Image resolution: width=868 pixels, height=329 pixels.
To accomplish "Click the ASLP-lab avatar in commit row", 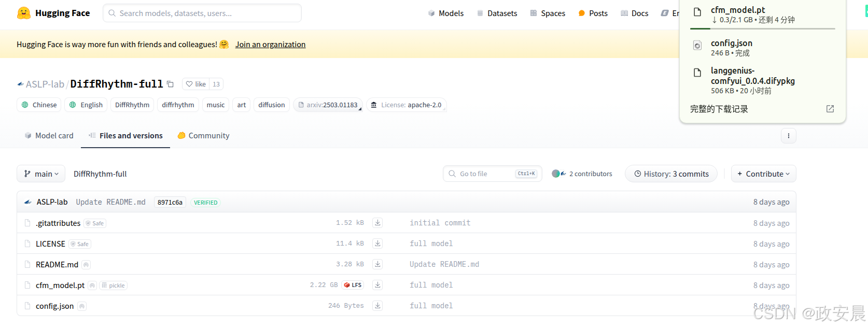I will (x=28, y=202).
